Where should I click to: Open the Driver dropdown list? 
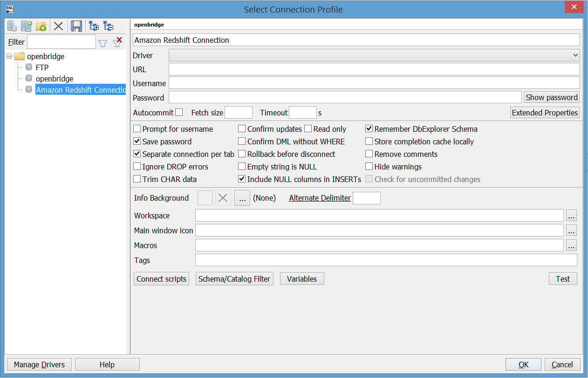click(x=374, y=55)
